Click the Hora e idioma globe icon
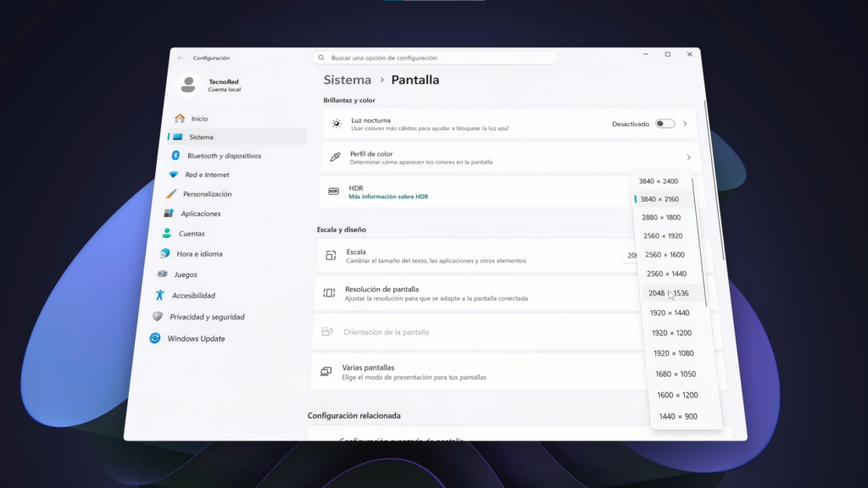The image size is (868, 488). click(164, 253)
